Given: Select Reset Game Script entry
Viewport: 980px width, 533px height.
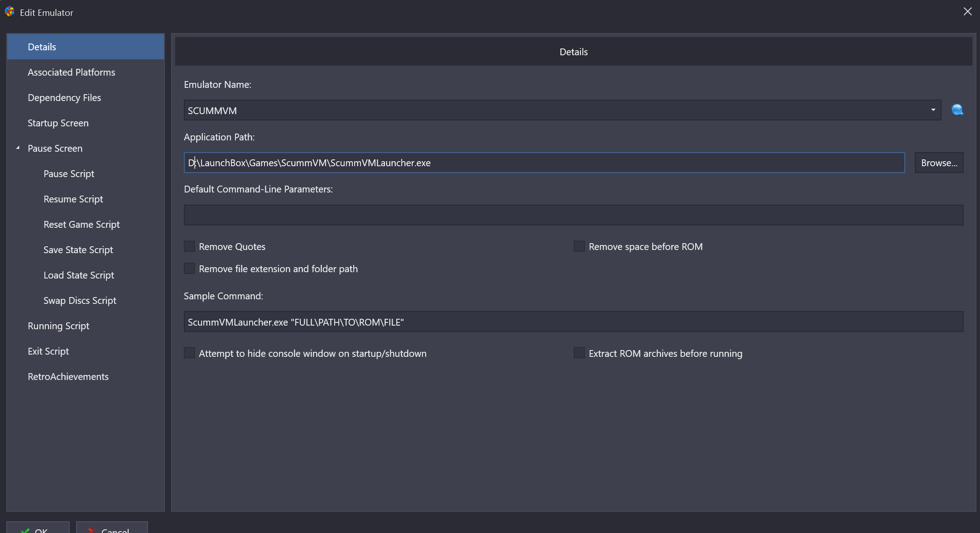Looking at the screenshot, I should [86, 224].
